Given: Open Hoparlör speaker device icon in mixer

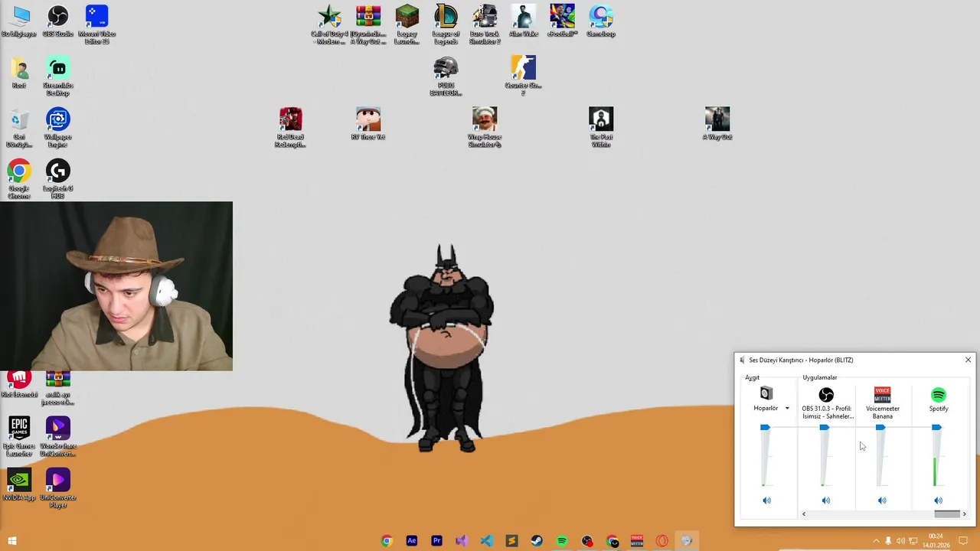Looking at the screenshot, I should (x=766, y=394).
